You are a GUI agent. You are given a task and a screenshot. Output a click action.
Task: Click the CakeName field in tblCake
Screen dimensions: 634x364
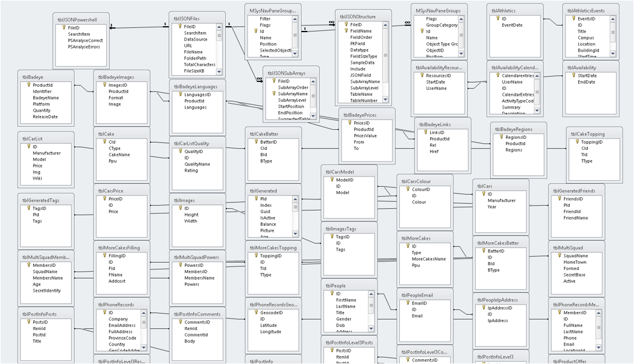point(120,155)
